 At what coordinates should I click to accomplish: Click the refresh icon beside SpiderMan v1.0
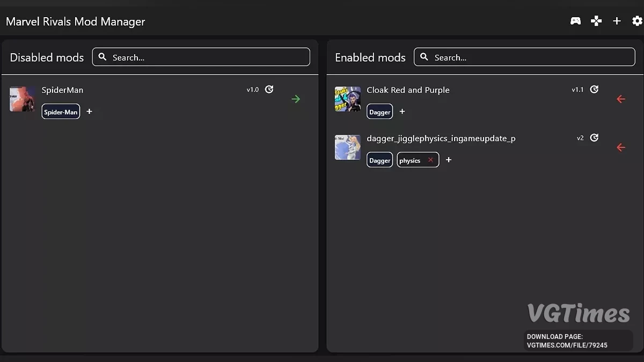269,90
